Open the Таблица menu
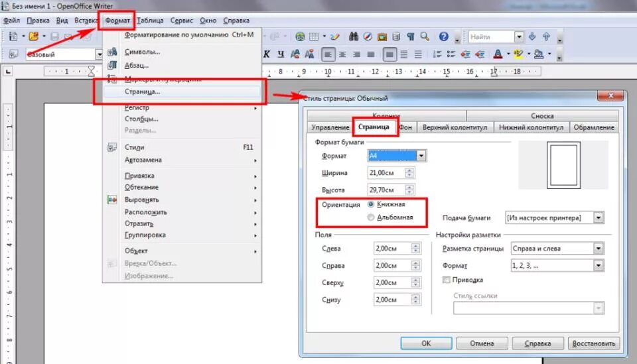The width and height of the screenshot is (637, 364). tap(150, 21)
